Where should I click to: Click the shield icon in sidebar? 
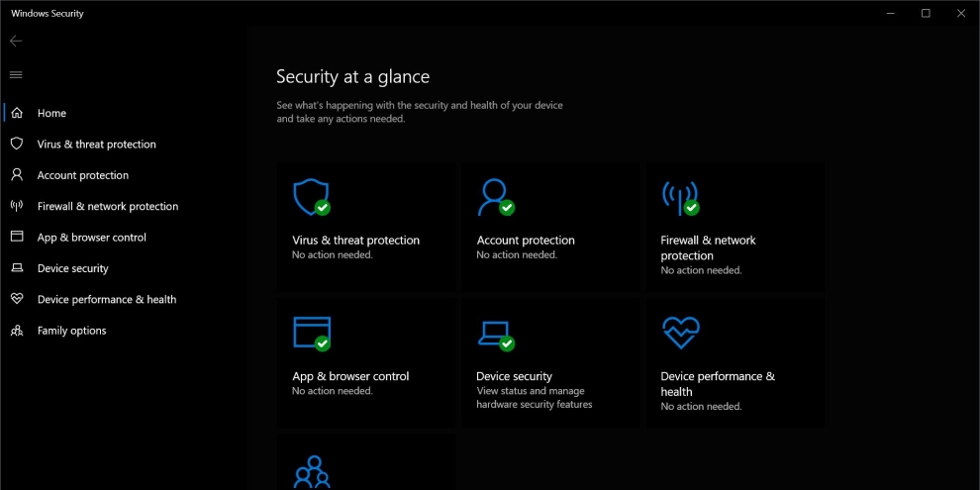[x=17, y=144]
